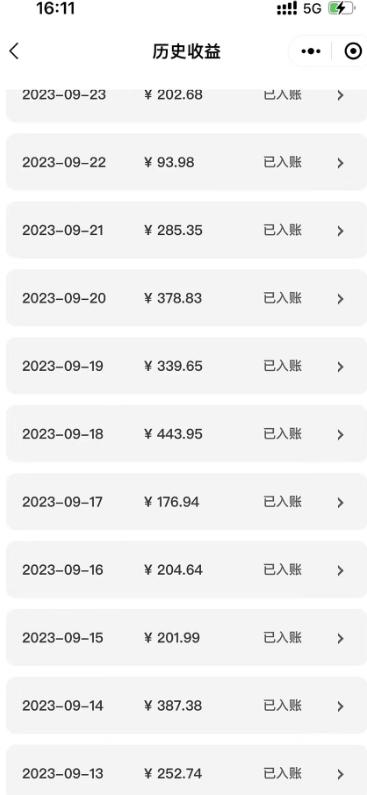Tap the cellular signal bars icon
Image resolution: width=367 pixels, height=795 pixels.
coord(287,9)
